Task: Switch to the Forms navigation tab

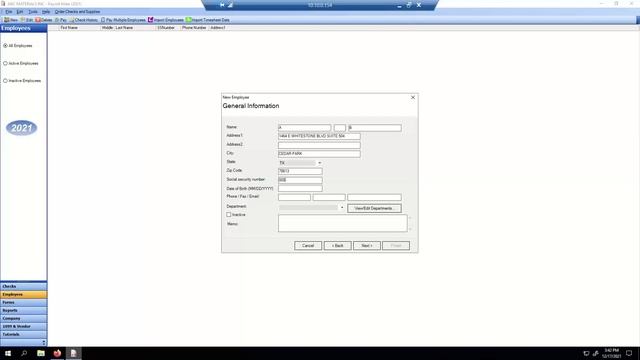Action: pyautogui.click(x=24, y=302)
